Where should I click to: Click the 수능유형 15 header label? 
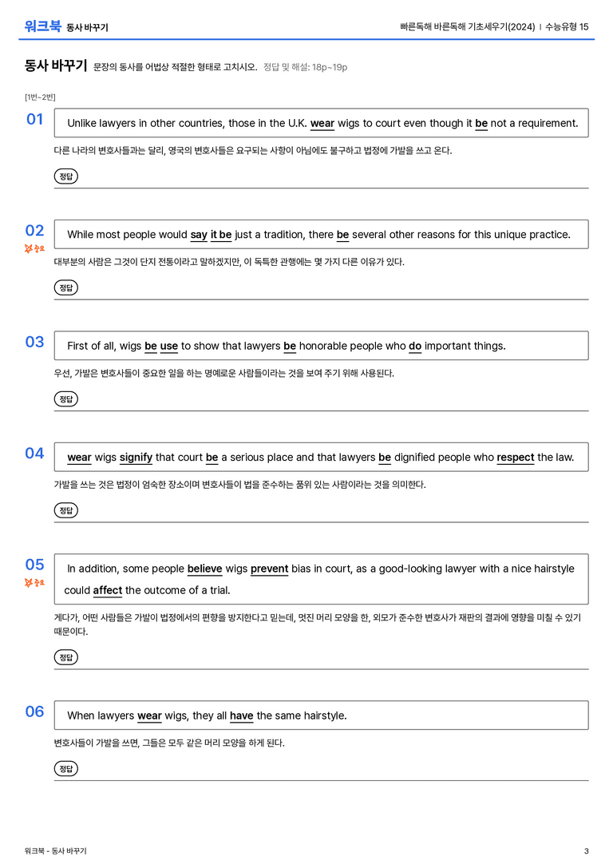point(567,26)
